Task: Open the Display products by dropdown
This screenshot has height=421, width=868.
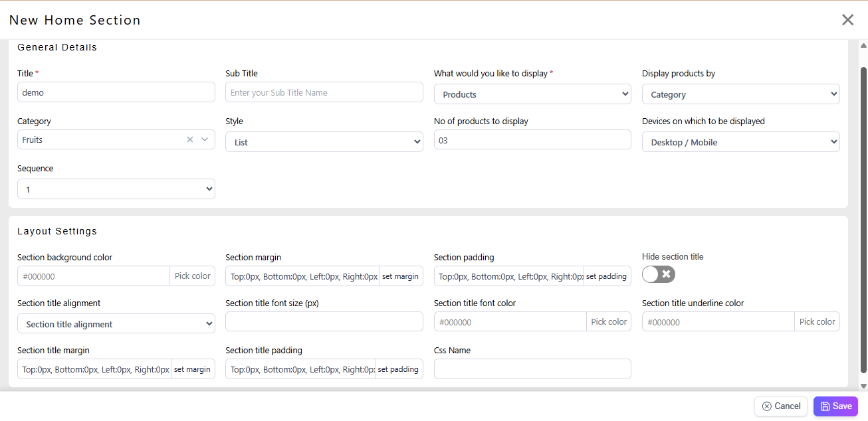Action: (x=740, y=94)
